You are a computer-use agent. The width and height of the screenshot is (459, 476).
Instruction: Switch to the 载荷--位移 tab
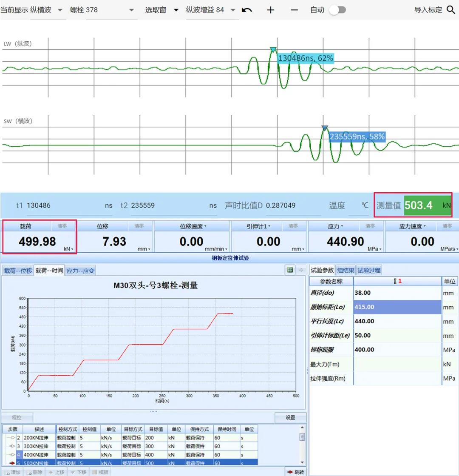click(18, 271)
